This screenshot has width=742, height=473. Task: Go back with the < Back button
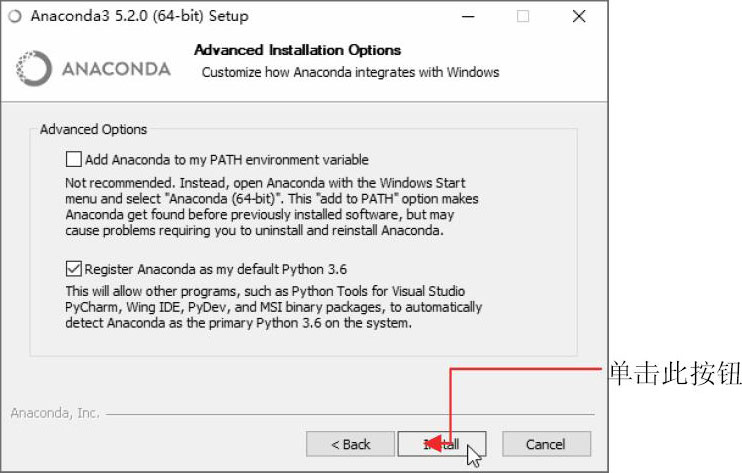click(x=350, y=444)
